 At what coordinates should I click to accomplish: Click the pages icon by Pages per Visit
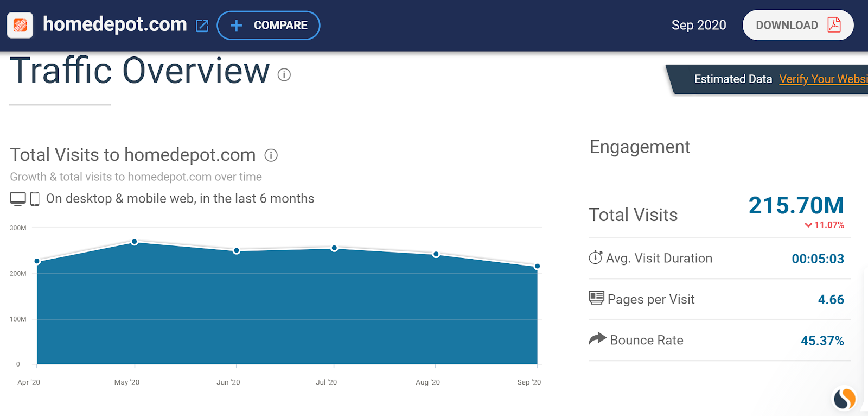tap(596, 298)
